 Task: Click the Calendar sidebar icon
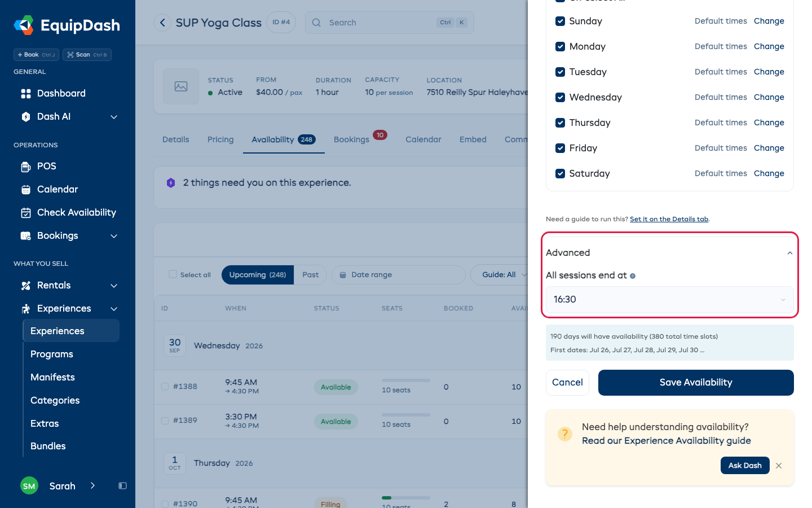(x=26, y=190)
